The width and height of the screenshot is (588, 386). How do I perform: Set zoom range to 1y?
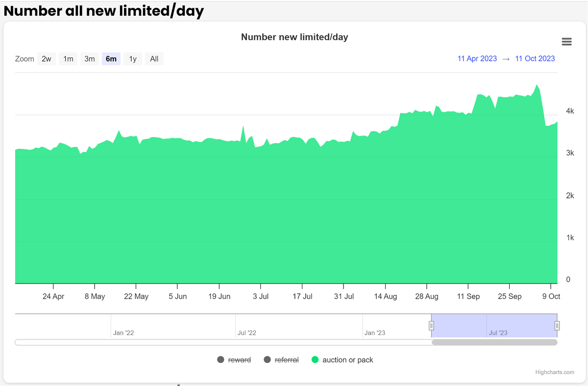tap(133, 59)
